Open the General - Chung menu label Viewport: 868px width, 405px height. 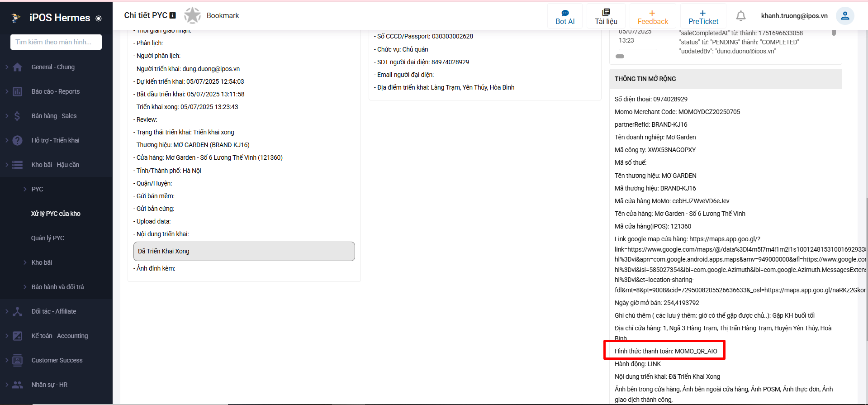click(53, 67)
